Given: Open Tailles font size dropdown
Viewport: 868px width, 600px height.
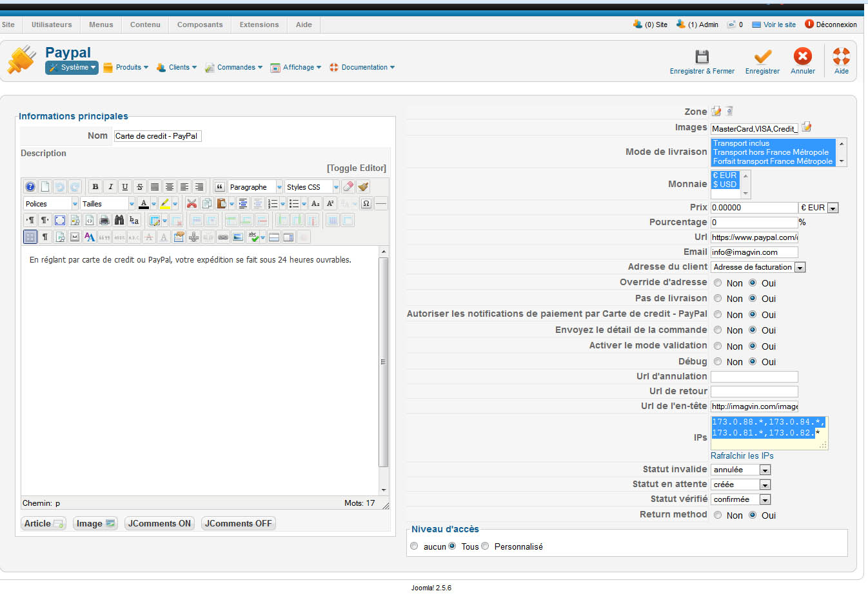Looking at the screenshot, I should click(x=108, y=203).
